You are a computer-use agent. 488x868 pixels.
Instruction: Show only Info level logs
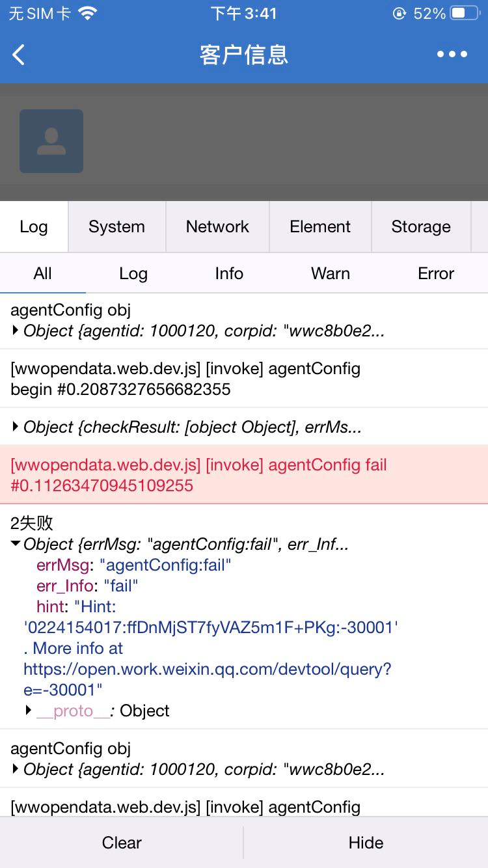pyautogui.click(x=229, y=273)
